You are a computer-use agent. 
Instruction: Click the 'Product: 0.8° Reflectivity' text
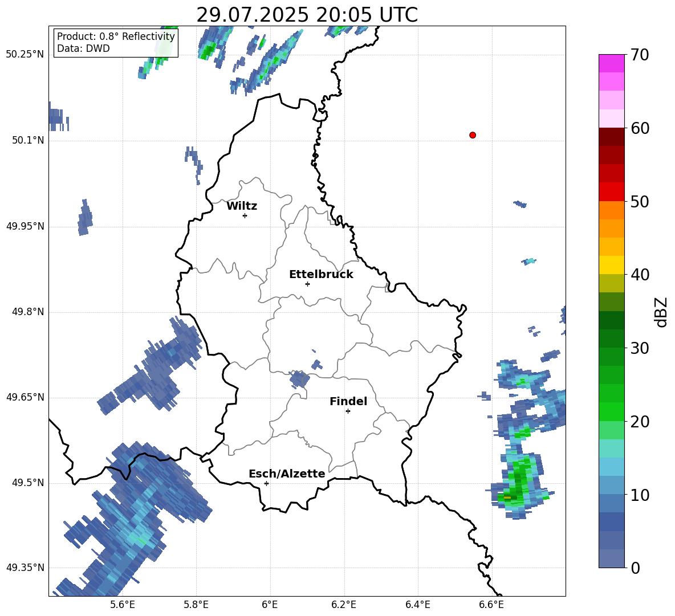[x=116, y=36]
